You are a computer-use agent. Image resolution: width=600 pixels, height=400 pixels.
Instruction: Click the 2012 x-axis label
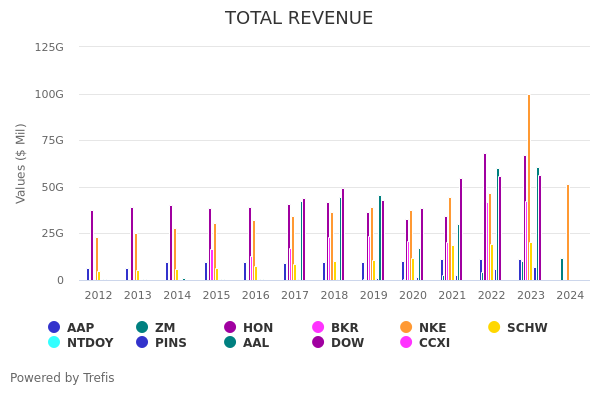[x=98, y=296]
